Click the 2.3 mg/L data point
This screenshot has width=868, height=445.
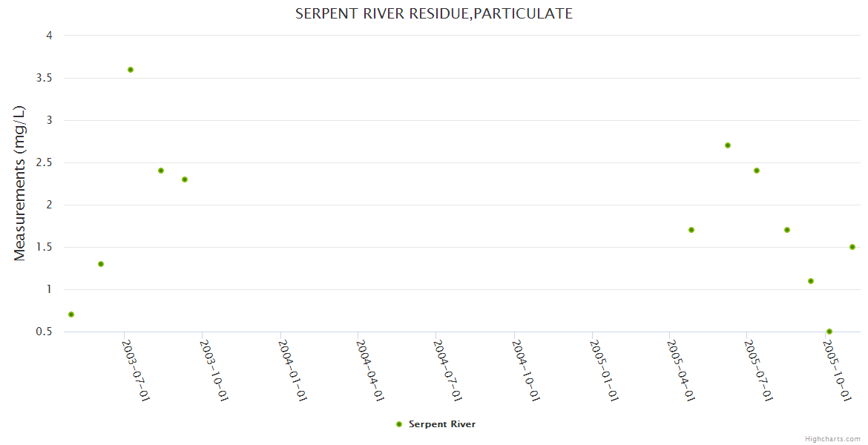(x=185, y=179)
